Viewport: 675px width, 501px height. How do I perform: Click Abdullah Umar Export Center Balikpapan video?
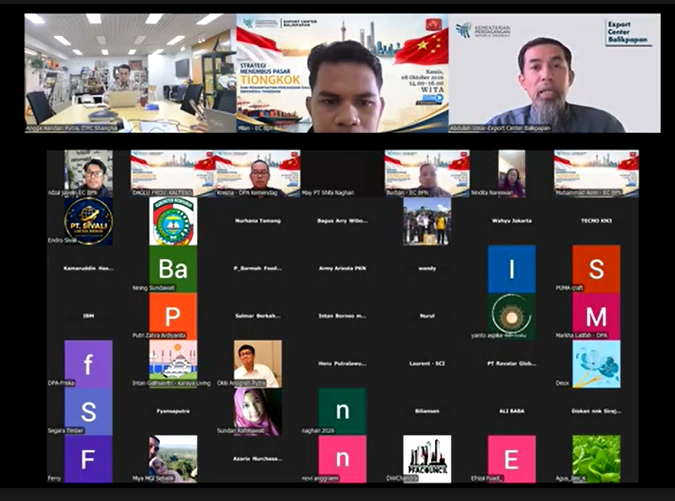pyautogui.click(x=554, y=73)
